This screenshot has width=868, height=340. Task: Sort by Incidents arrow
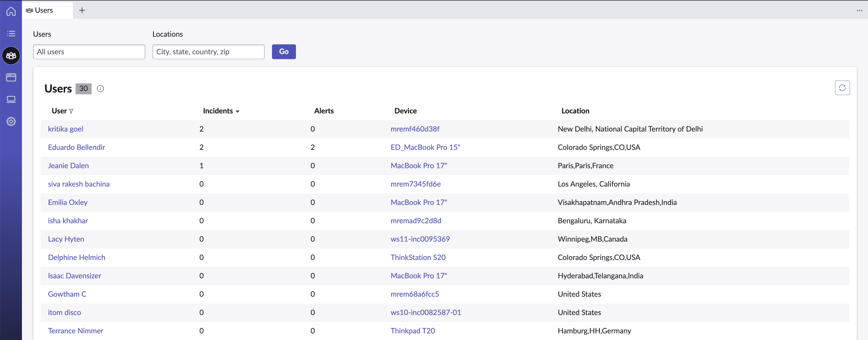[238, 111]
